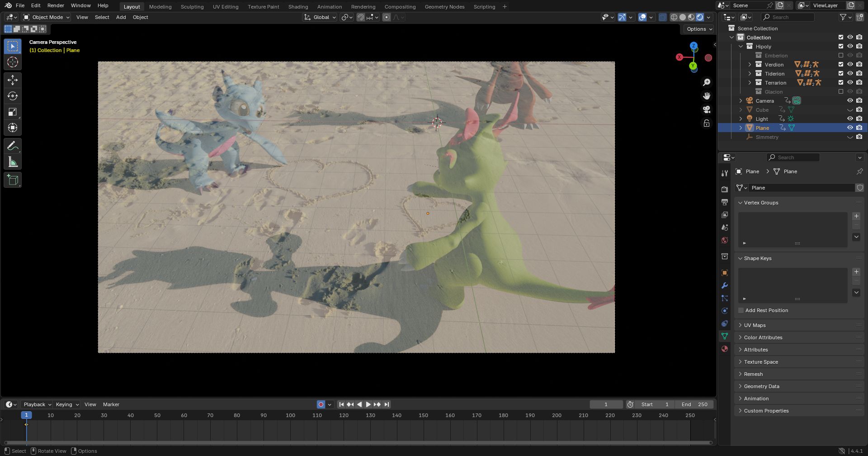Open the Global orientation dropdown
This screenshot has width=868, height=456.
coord(320,17)
